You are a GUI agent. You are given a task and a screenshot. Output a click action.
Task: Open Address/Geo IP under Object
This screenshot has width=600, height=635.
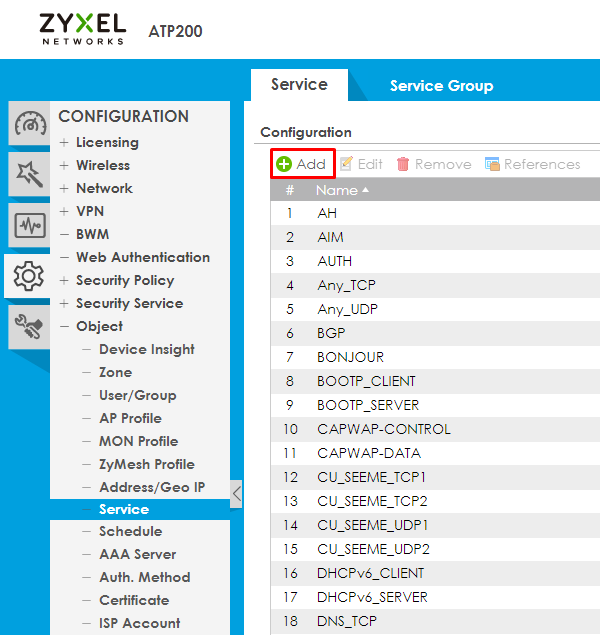(x=152, y=487)
